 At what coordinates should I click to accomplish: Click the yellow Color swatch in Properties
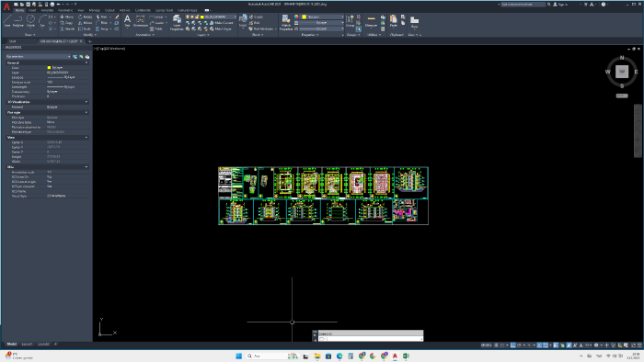point(49,68)
